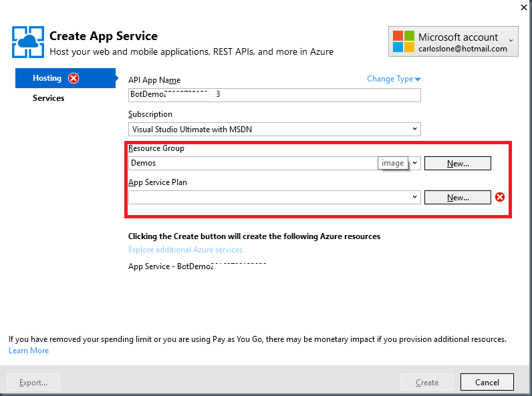Screen dimensions: 532x396
Task: Open the Learn More link
Action: pyautogui.click(x=29, y=351)
